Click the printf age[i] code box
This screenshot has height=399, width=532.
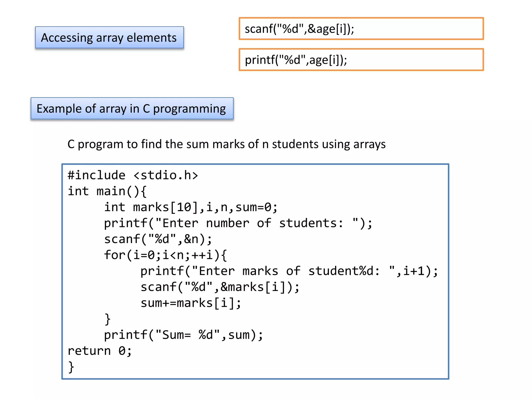[x=361, y=60]
